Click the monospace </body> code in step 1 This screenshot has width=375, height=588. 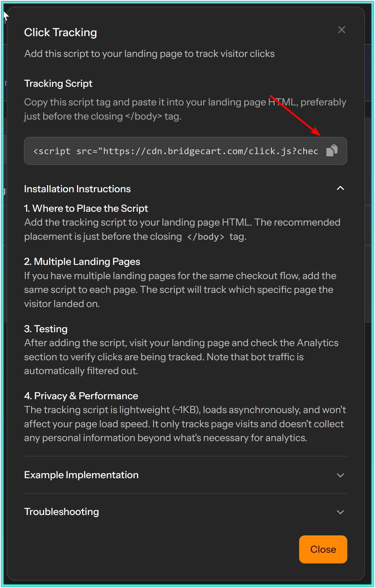206,237
